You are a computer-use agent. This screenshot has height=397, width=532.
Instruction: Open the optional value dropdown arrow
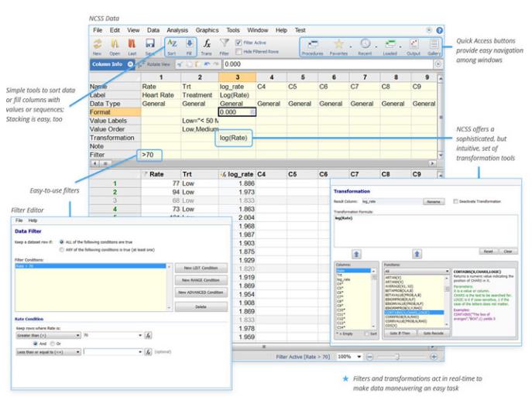(140, 352)
